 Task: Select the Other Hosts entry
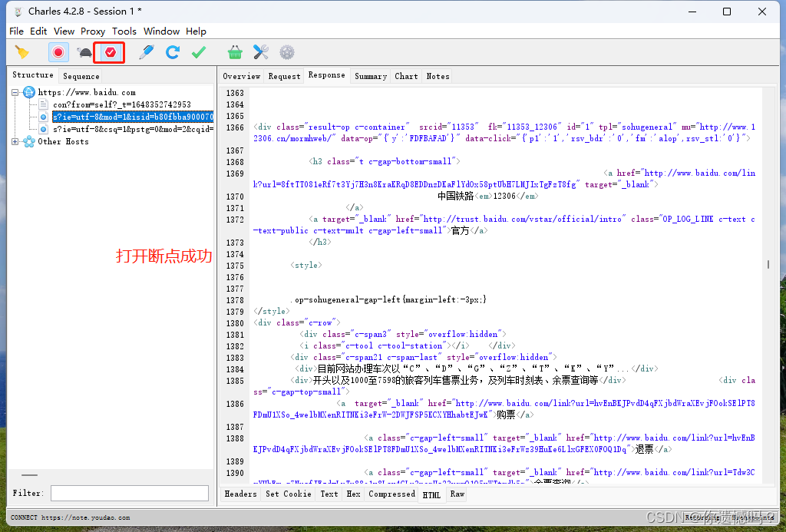point(63,141)
